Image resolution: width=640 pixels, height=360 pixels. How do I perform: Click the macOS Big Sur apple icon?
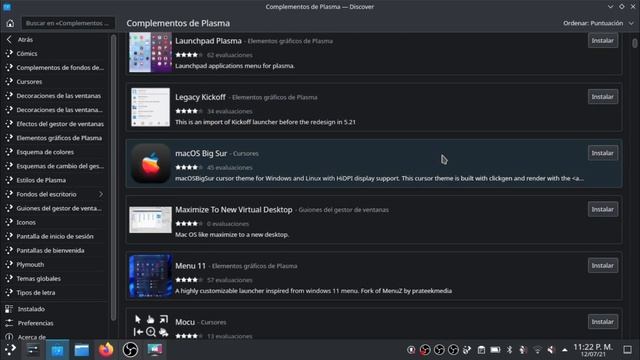[150, 163]
